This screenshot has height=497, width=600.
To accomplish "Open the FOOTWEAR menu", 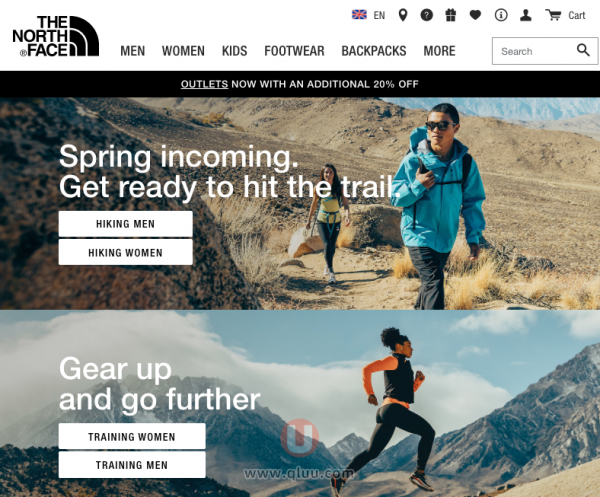I will point(294,51).
